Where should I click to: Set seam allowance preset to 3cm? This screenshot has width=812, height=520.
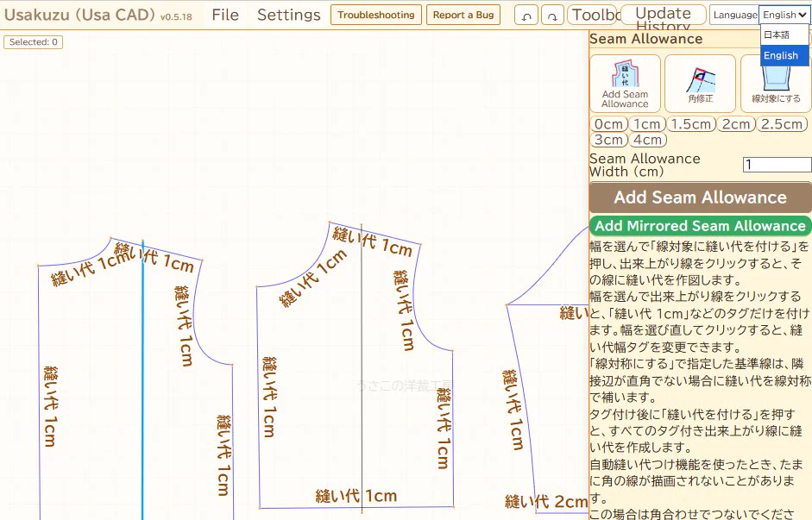click(x=608, y=140)
